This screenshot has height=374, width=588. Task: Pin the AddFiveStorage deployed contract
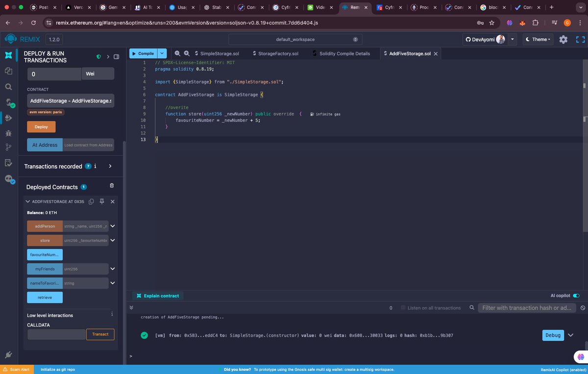101,201
